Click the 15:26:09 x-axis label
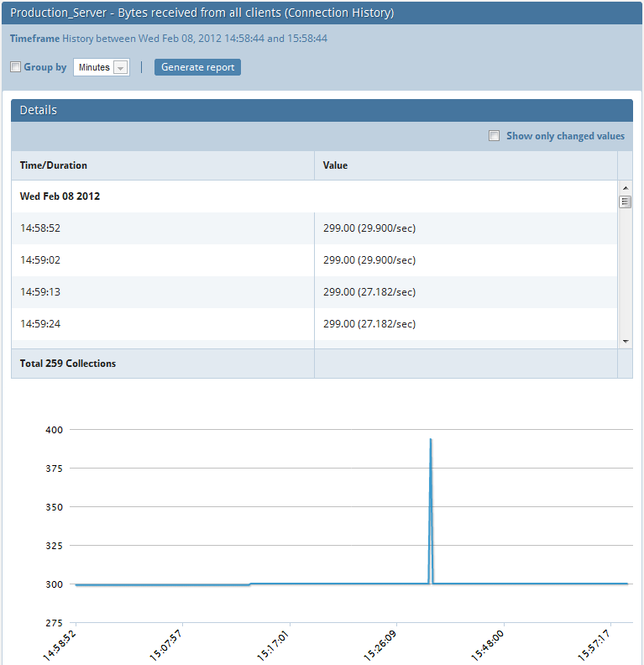Image resolution: width=644 pixels, height=665 pixels. [x=380, y=645]
